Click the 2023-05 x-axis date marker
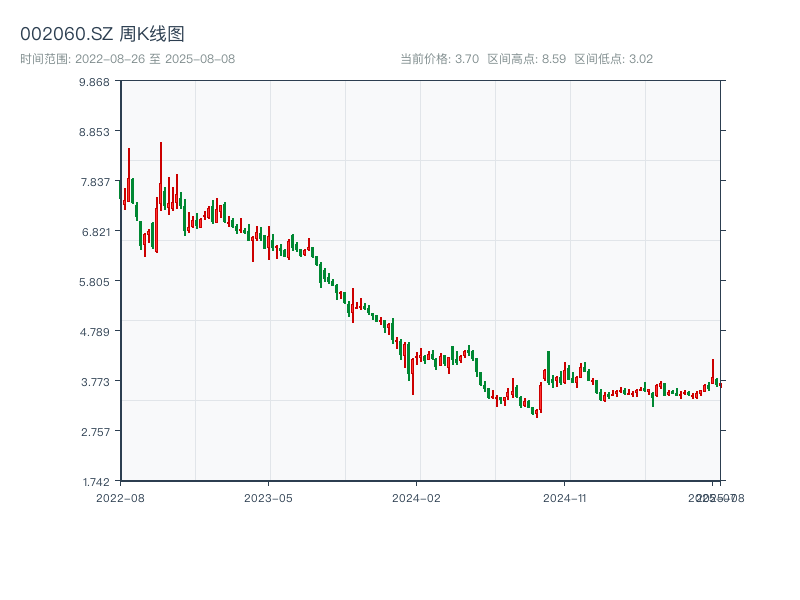Screen dimensions: 800x600 [x=268, y=498]
